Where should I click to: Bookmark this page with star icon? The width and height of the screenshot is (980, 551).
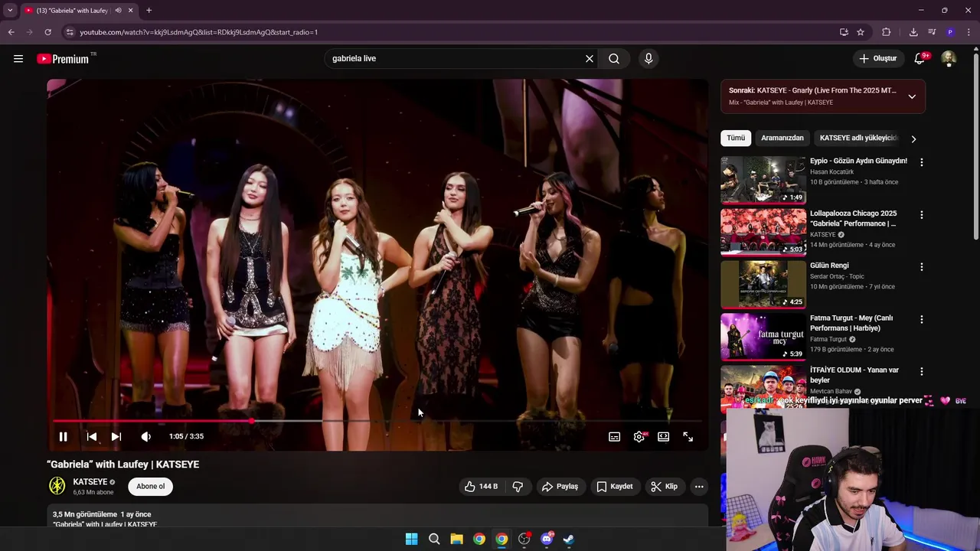tap(861, 32)
